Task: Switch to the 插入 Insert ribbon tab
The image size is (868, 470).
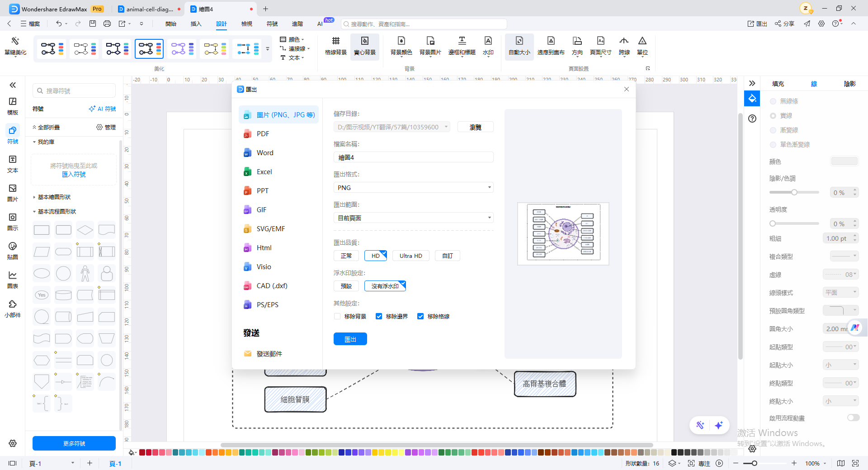Action: tap(196, 24)
